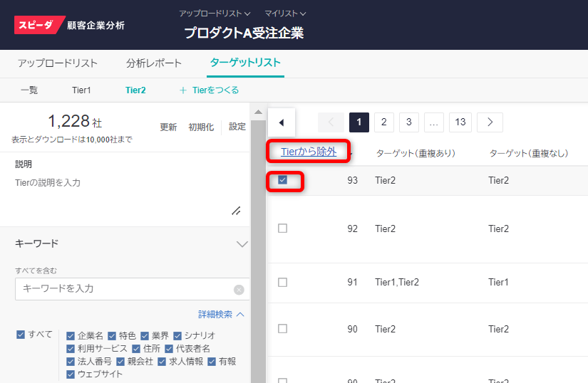Click the vertical scrollbar of left panel

point(257,249)
